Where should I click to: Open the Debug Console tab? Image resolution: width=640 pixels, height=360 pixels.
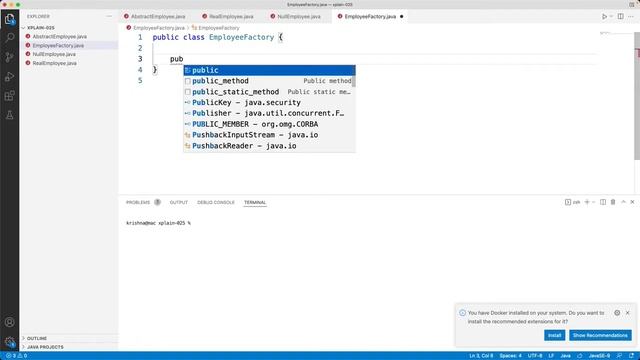(216, 202)
